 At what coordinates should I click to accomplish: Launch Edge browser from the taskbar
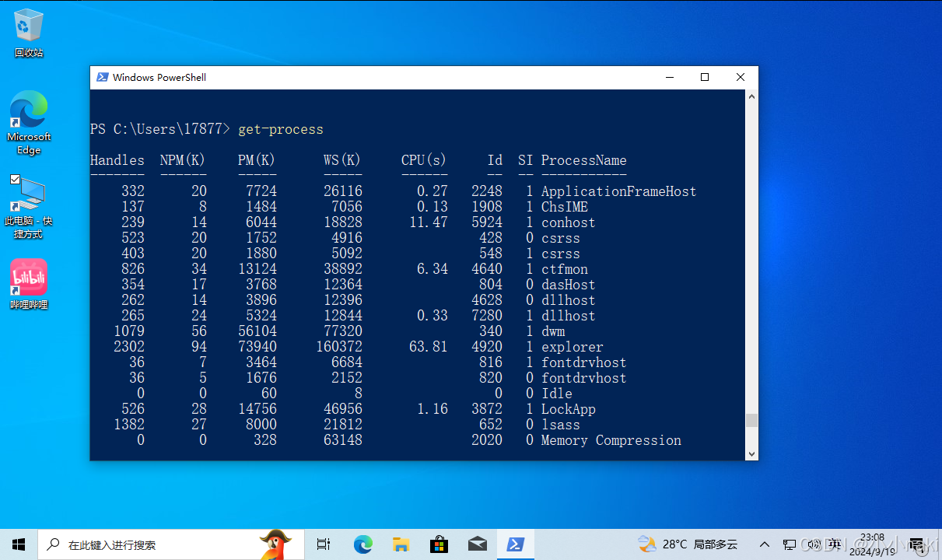tap(362, 544)
